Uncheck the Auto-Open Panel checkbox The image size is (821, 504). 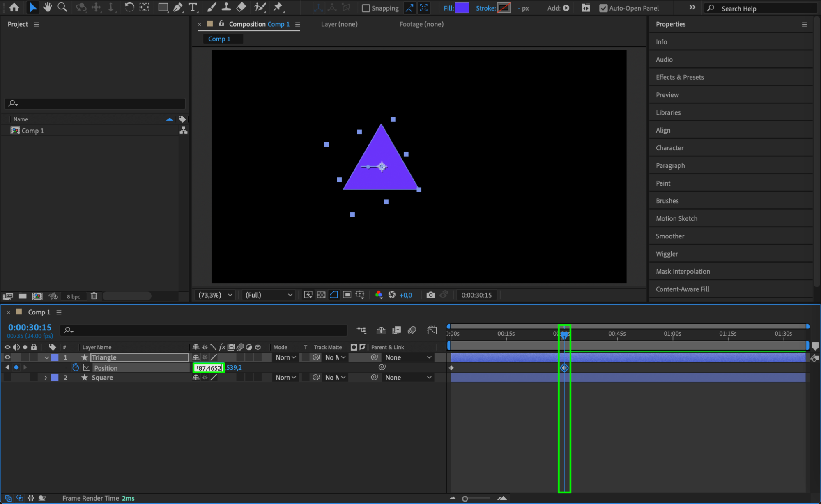click(x=603, y=8)
